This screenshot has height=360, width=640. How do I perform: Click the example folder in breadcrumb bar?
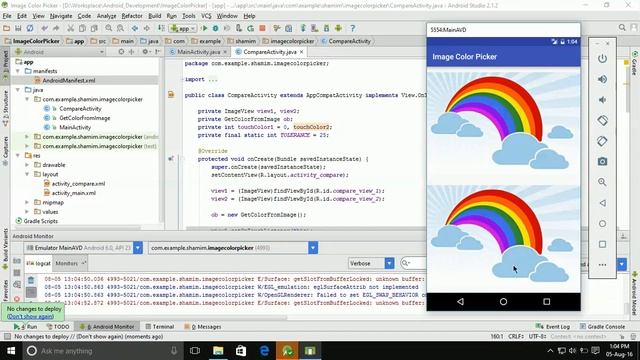(x=206, y=41)
